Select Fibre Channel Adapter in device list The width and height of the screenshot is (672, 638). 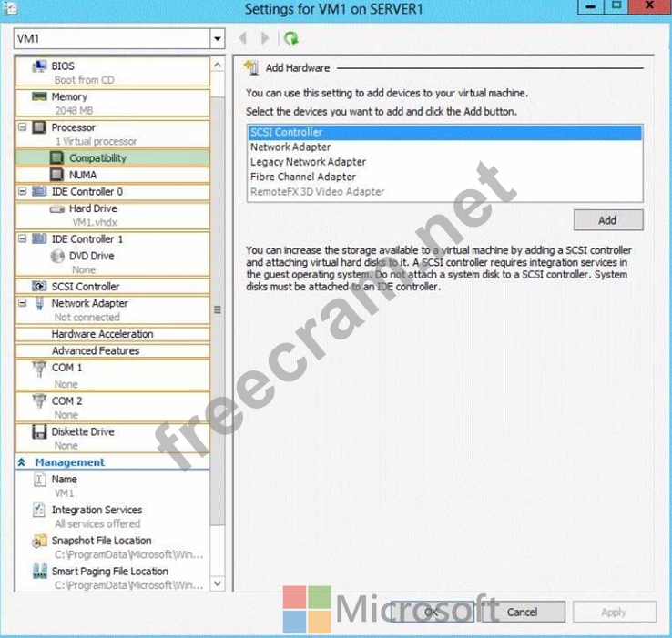point(445,177)
